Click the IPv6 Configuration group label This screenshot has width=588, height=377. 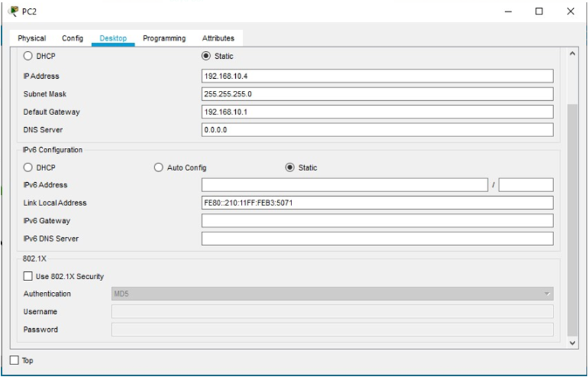tap(53, 150)
